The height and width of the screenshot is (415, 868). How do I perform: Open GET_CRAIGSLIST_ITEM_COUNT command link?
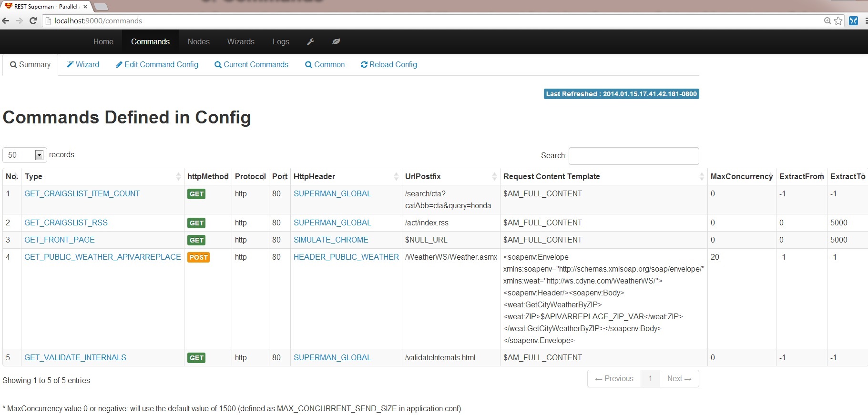[82, 193]
